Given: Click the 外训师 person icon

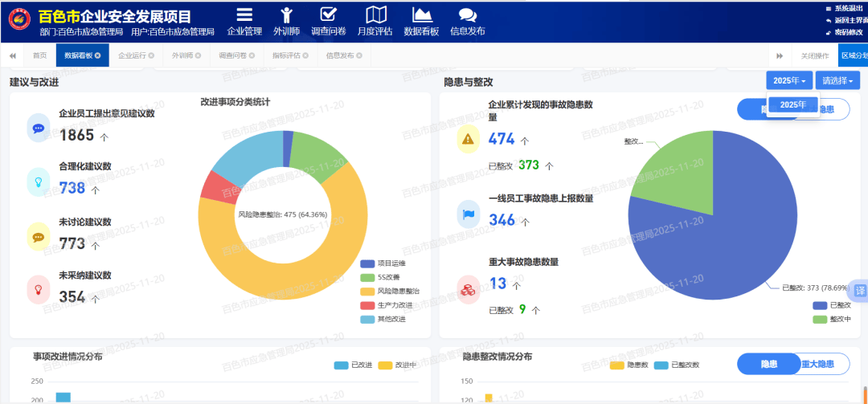Looking at the screenshot, I should (x=286, y=16).
